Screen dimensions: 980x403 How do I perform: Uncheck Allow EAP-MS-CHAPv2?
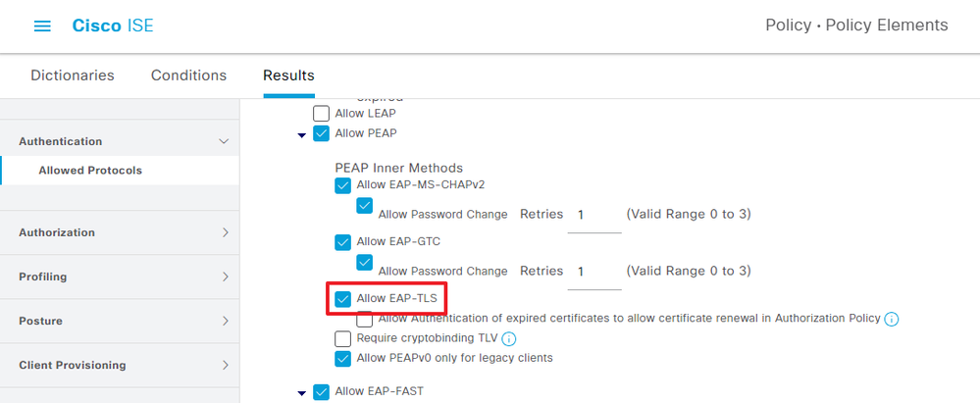point(342,185)
